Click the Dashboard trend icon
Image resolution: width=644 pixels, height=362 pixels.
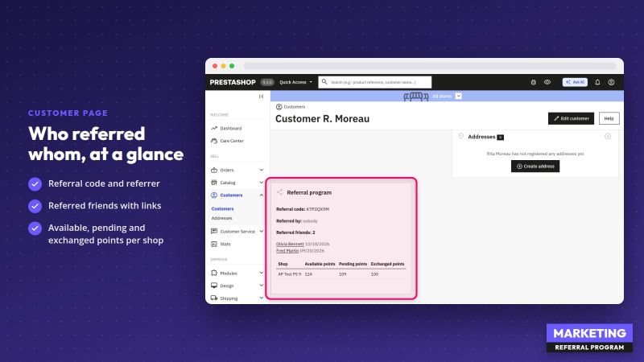214,128
